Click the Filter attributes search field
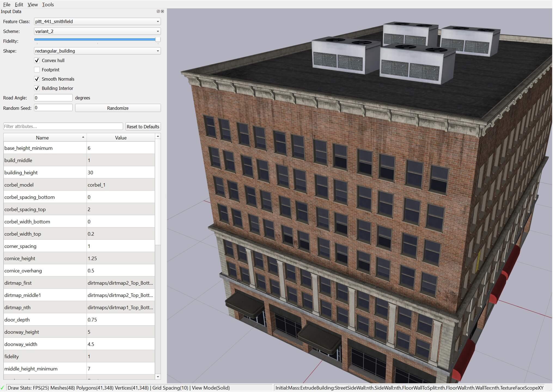553x392 pixels. pyautogui.click(x=63, y=126)
